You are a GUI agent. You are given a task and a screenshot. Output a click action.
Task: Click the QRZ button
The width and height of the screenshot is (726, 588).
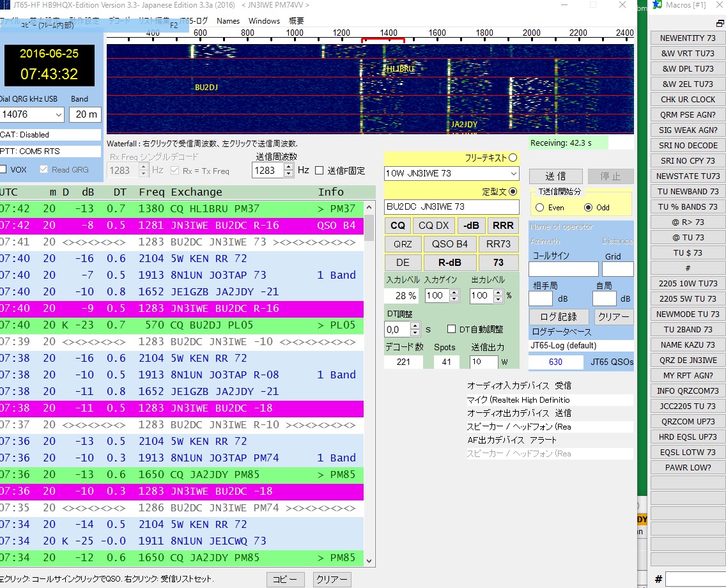click(x=403, y=244)
